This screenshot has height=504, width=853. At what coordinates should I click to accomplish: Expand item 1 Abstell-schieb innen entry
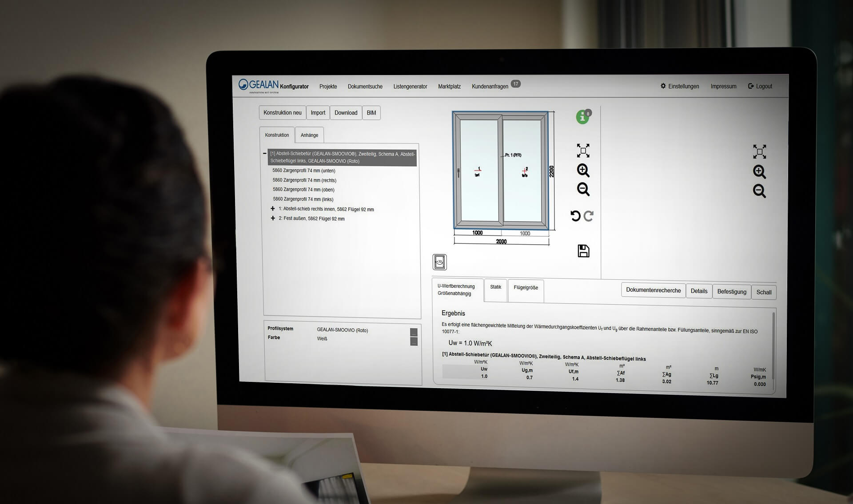(x=269, y=209)
